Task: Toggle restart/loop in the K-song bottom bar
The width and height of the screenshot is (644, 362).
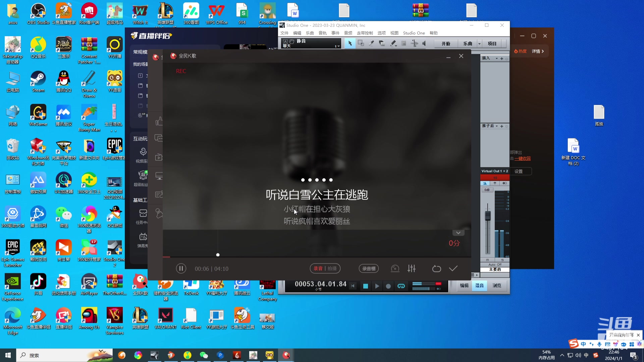Action: [436, 268]
